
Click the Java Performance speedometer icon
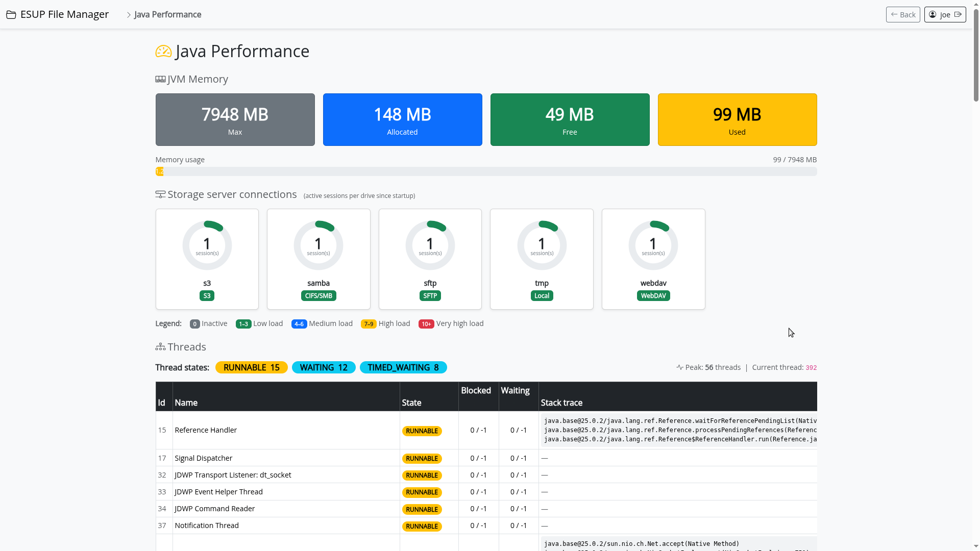pos(163,52)
